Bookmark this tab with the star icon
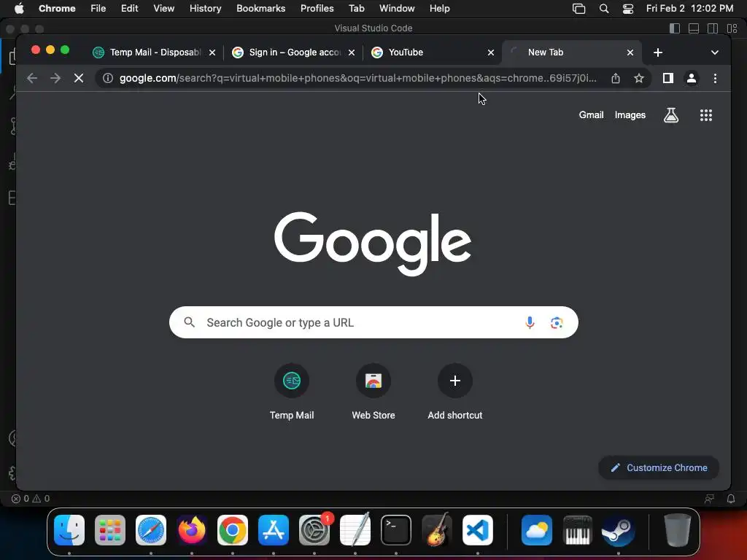Screen dimensions: 747x560 click(x=639, y=78)
